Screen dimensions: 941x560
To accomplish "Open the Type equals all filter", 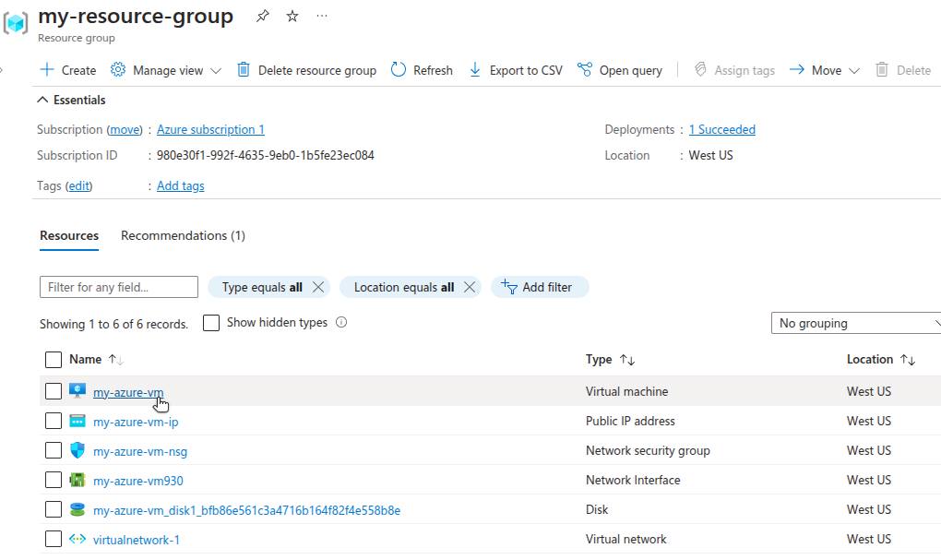I will (x=262, y=287).
